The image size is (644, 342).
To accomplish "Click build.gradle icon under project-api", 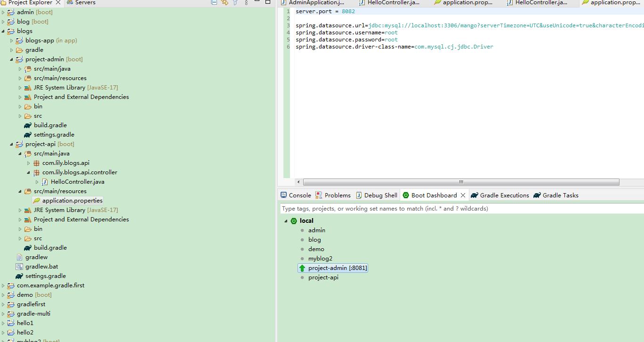I will tap(28, 248).
